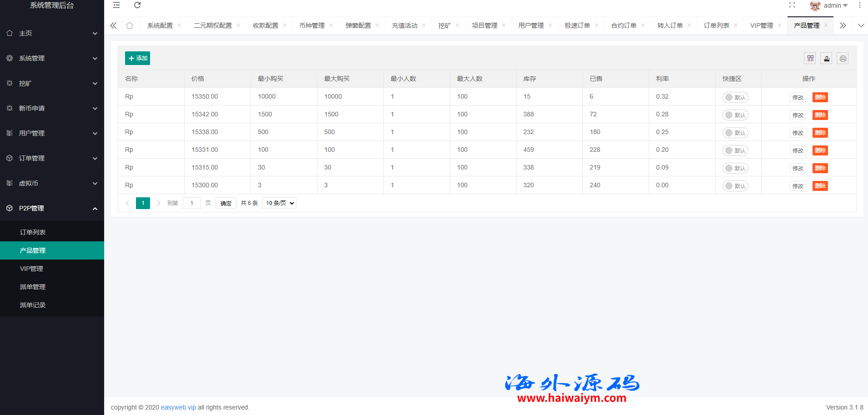This screenshot has height=415, width=868.
Task: Open 派单管理 in the sidebar
Action: (33, 287)
